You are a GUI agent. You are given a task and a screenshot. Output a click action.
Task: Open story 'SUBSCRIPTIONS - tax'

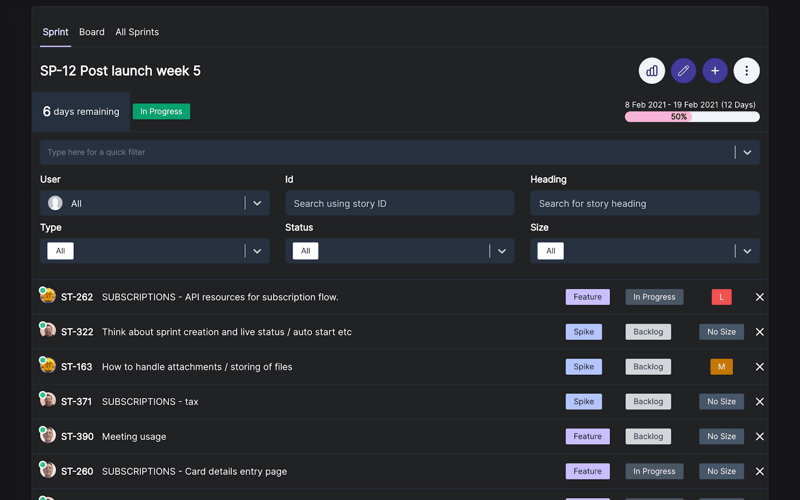point(150,402)
